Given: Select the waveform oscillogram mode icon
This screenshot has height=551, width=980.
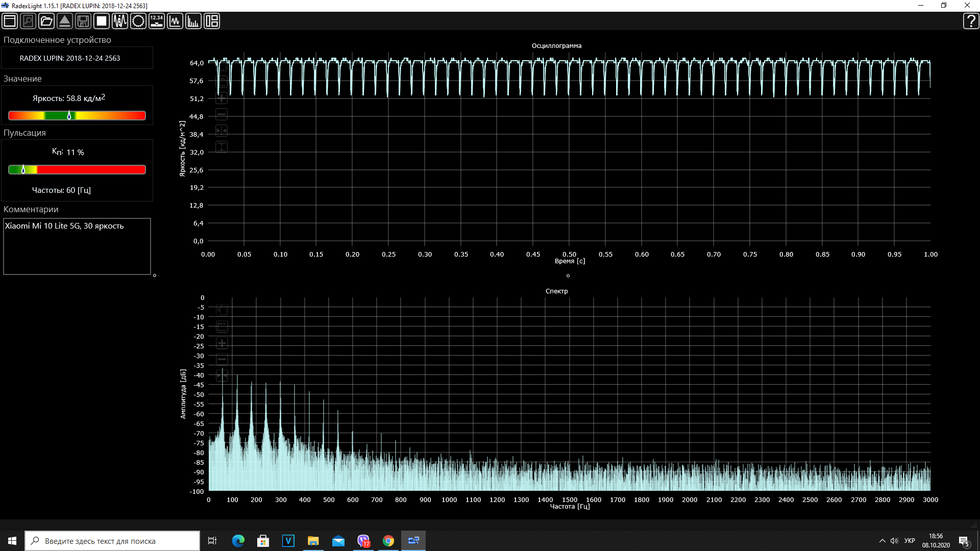Looking at the screenshot, I should tap(120, 21).
